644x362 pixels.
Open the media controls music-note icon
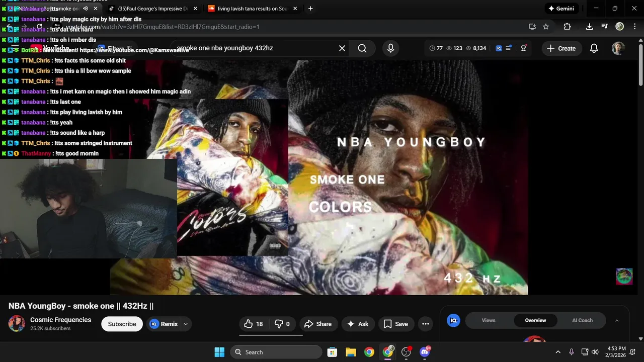605,27
